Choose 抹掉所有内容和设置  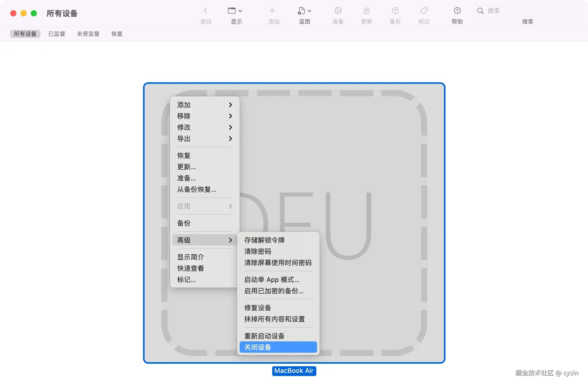point(274,319)
